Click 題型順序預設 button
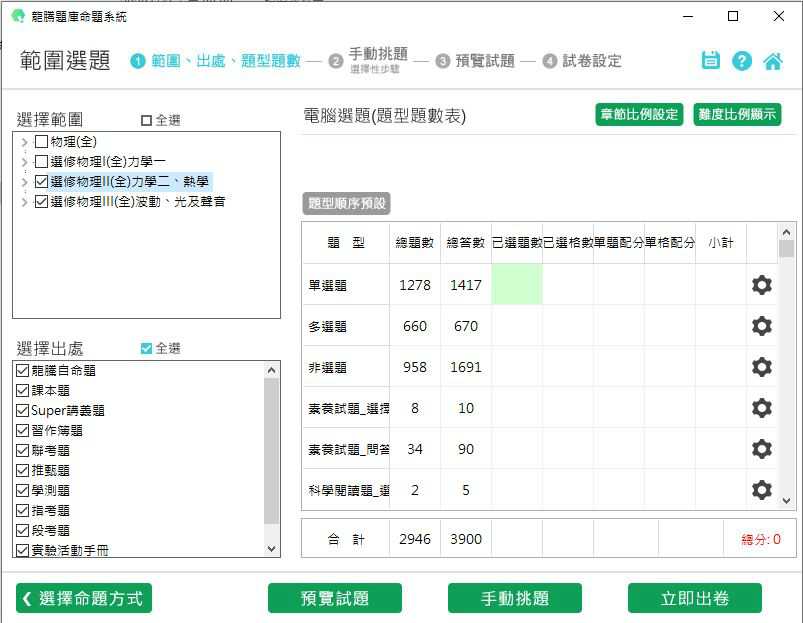Image resolution: width=803 pixels, height=623 pixels. (346, 203)
